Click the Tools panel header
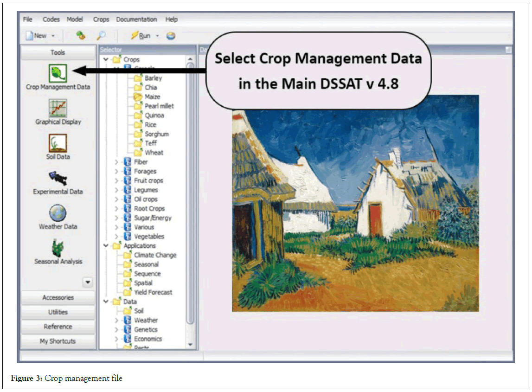The image size is (532, 392). pos(58,52)
